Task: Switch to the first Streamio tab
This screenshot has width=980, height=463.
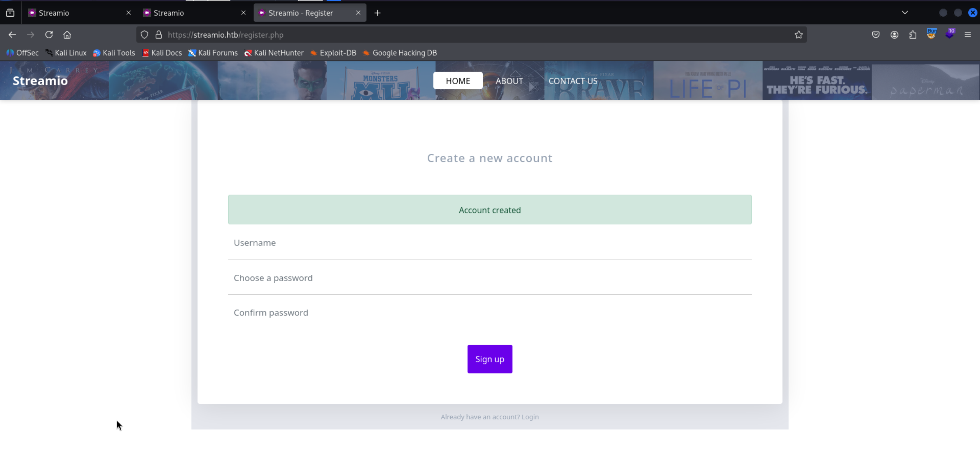Action: (x=76, y=13)
